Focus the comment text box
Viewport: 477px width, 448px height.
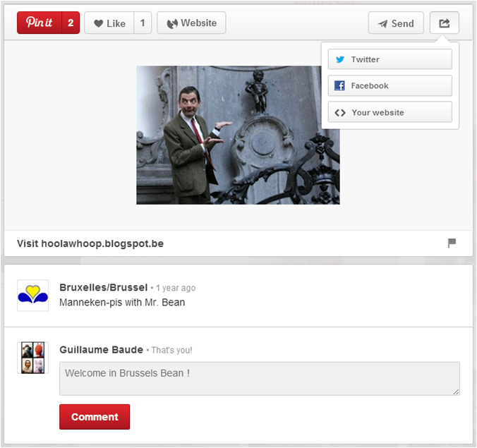260,379
